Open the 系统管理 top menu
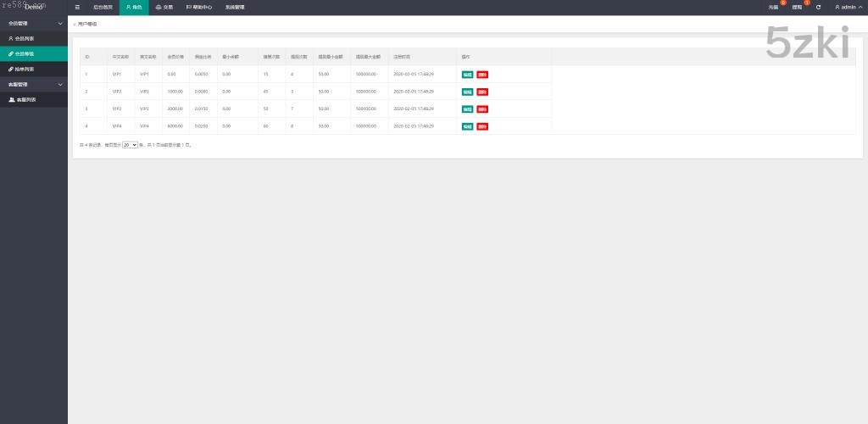Viewport: 868px width, 424px height. tap(235, 7)
